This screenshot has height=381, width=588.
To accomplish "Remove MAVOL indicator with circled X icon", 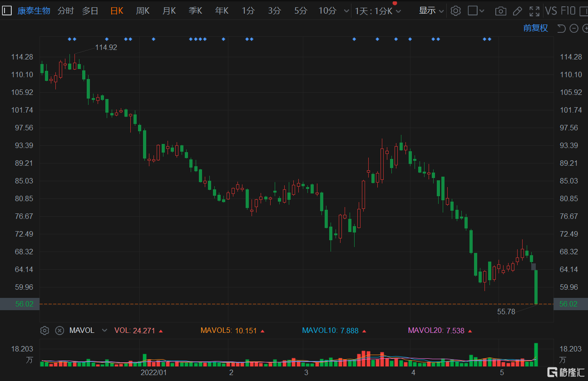I will point(59,331).
